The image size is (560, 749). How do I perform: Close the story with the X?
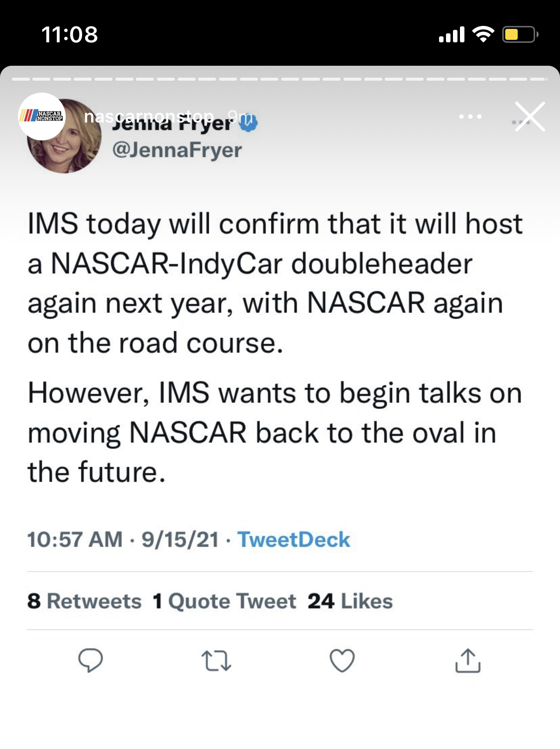(x=530, y=117)
